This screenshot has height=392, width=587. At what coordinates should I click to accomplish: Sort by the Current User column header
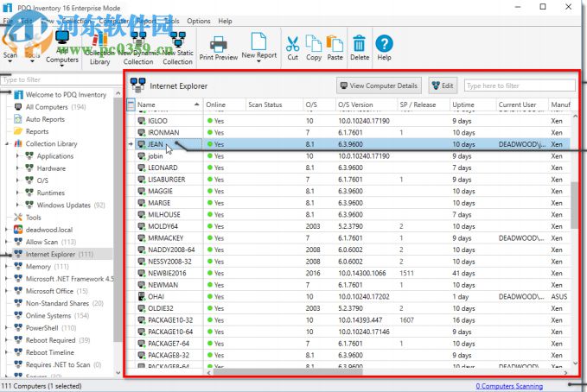[522, 104]
